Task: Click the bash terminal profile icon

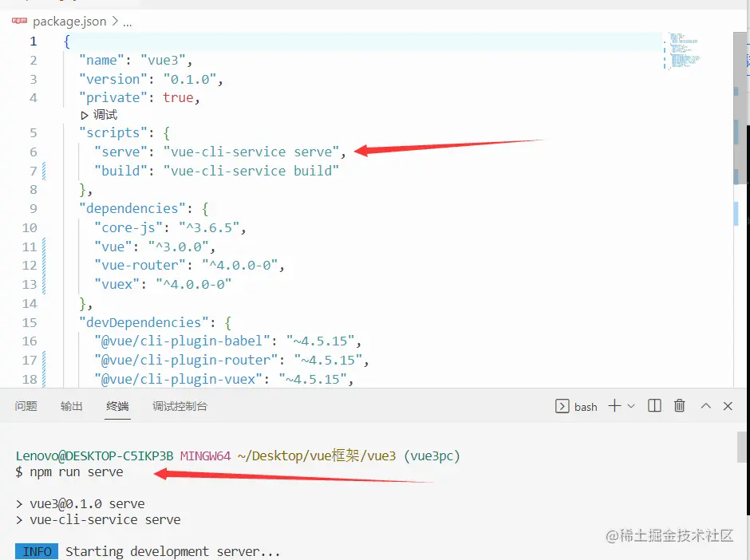Action: tap(562, 406)
